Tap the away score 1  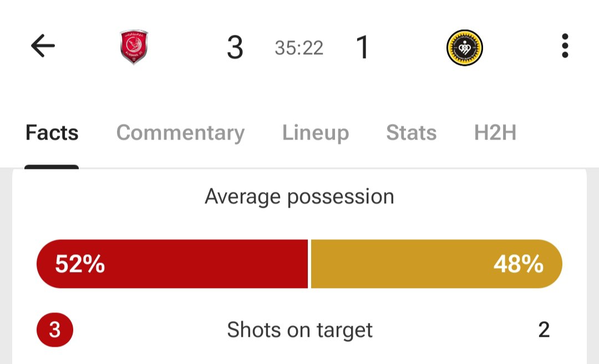coord(362,48)
